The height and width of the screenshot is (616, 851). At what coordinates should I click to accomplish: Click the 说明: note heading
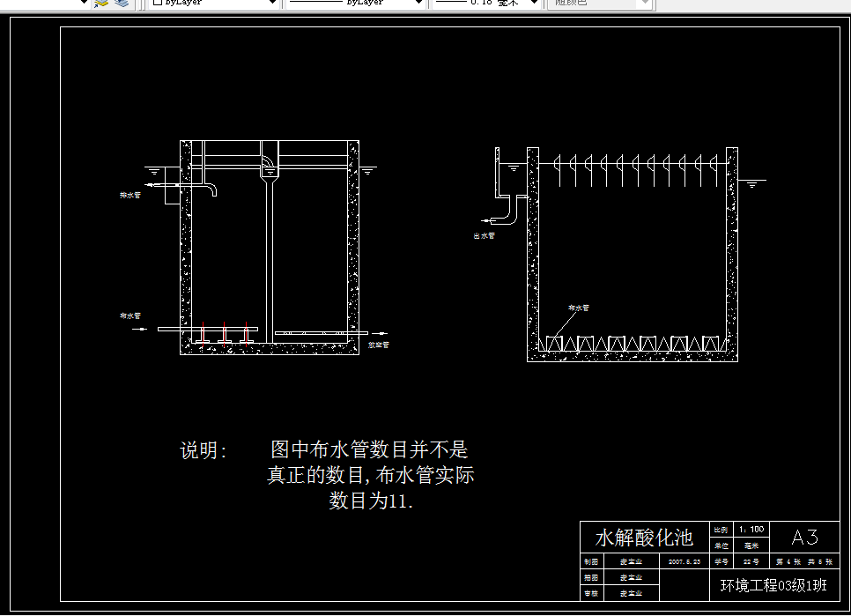pyautogui.click(x=203, y=450)
